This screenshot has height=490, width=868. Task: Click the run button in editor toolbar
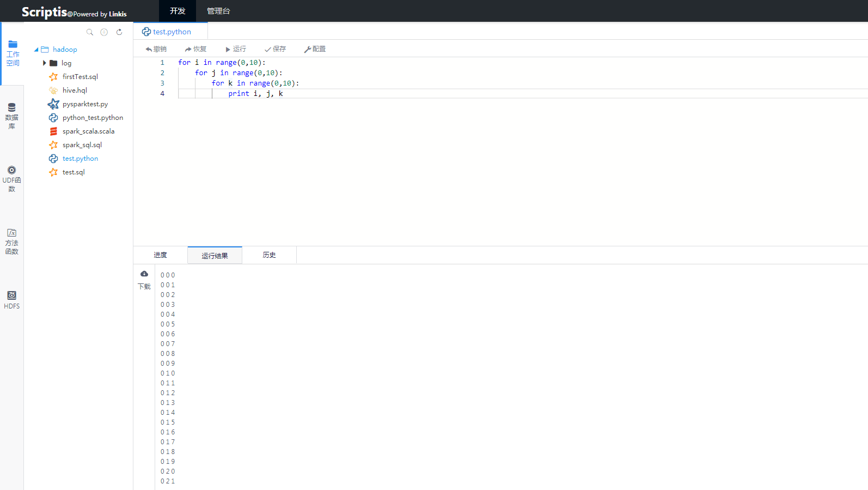point(236,49)
